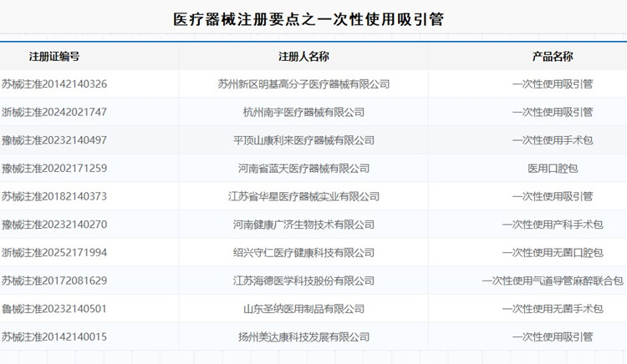Image resolution: width=627 pixels, height=364 pixels.
Task: Click product name 一次性使用无菌口腔包
Action: (x=553, y=253)
